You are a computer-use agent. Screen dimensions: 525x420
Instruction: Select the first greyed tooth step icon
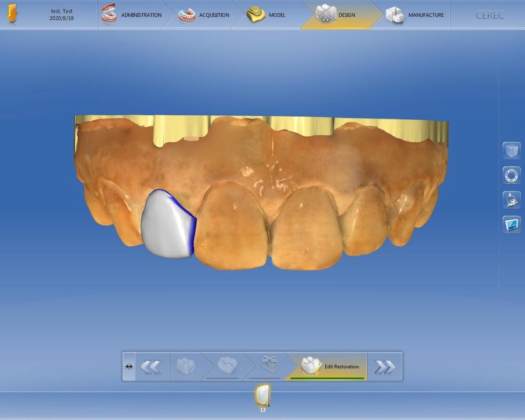(185, 366)
